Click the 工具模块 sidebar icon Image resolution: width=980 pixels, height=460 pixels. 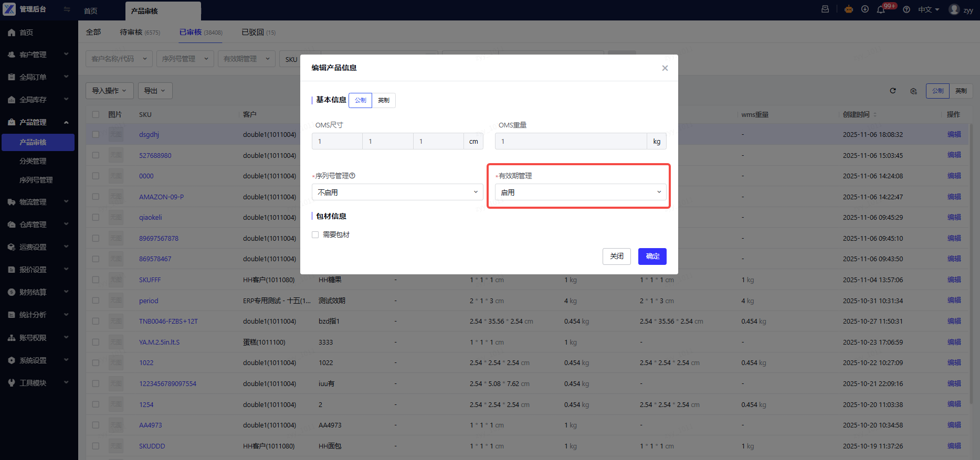coord(12,383)
